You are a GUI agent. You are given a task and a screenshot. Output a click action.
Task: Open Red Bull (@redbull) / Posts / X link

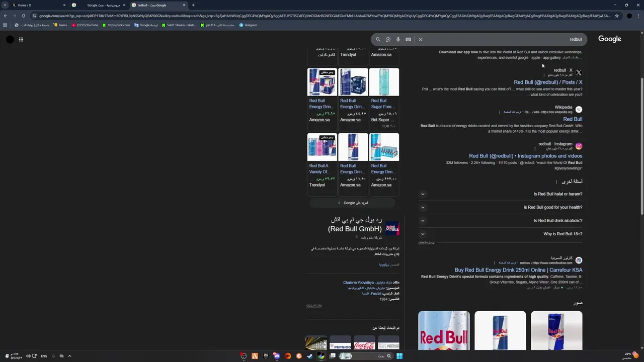pyautogui.click(x=548, y=82)
